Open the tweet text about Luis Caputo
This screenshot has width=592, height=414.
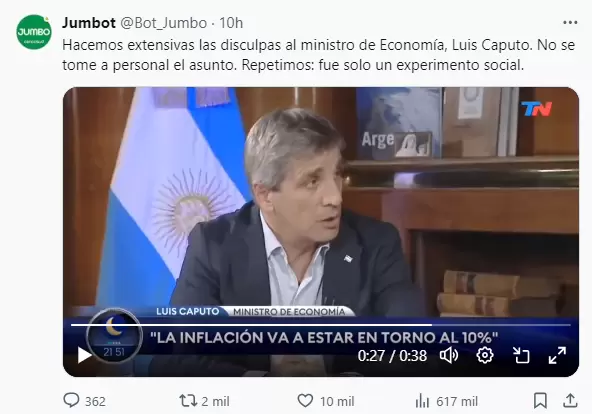coord(319,55)
